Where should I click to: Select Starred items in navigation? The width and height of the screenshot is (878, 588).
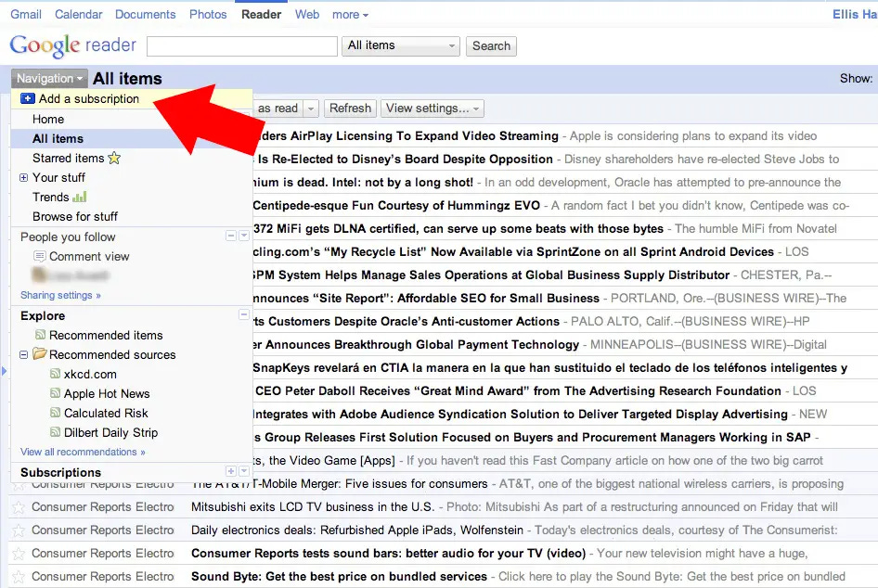69,159
